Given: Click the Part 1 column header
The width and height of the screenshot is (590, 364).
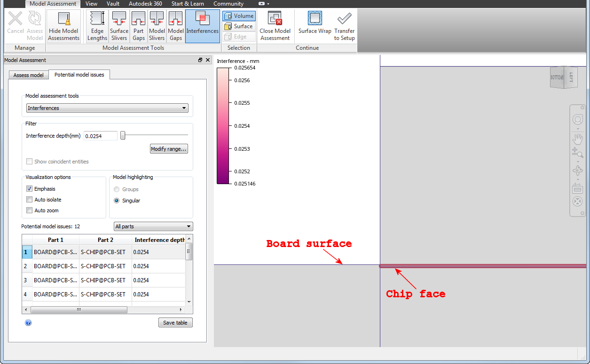Looking at the screenshot, I should click(55, 240).
